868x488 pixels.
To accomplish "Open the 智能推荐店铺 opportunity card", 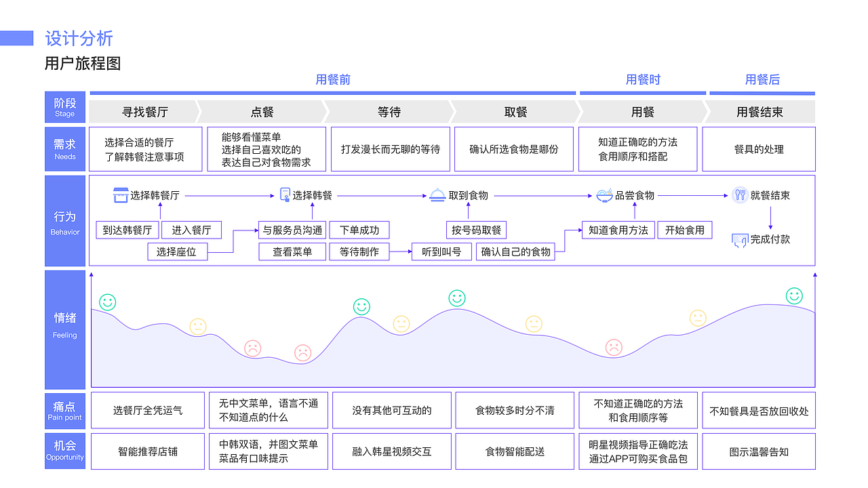I will tap(147, 451).
